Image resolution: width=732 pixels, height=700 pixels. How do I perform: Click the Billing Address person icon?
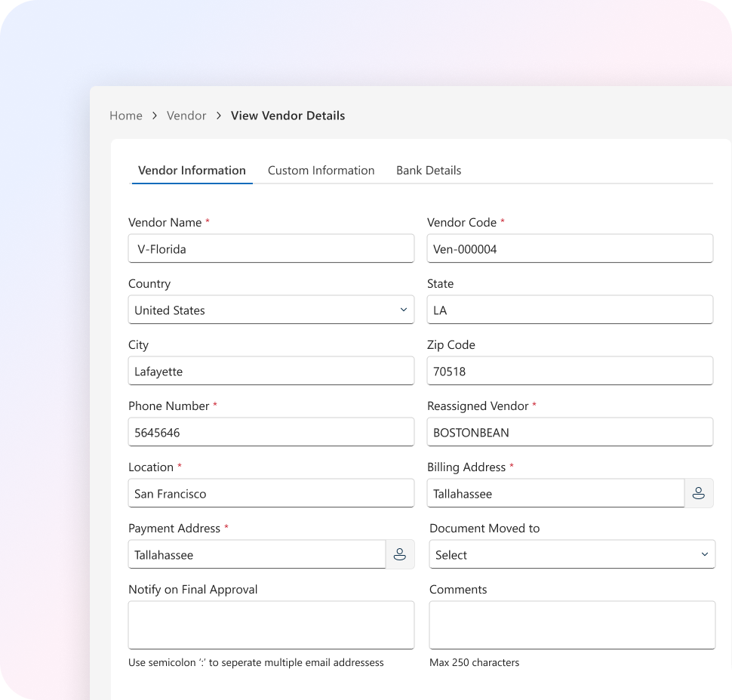(699, 493)
